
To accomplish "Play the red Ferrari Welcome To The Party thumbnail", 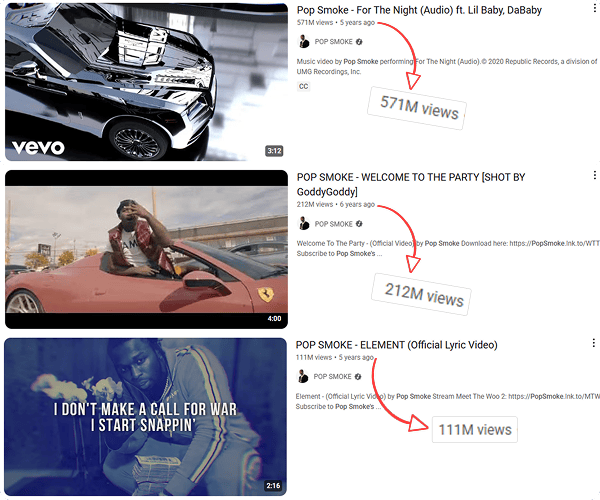I will pos(146,249).
